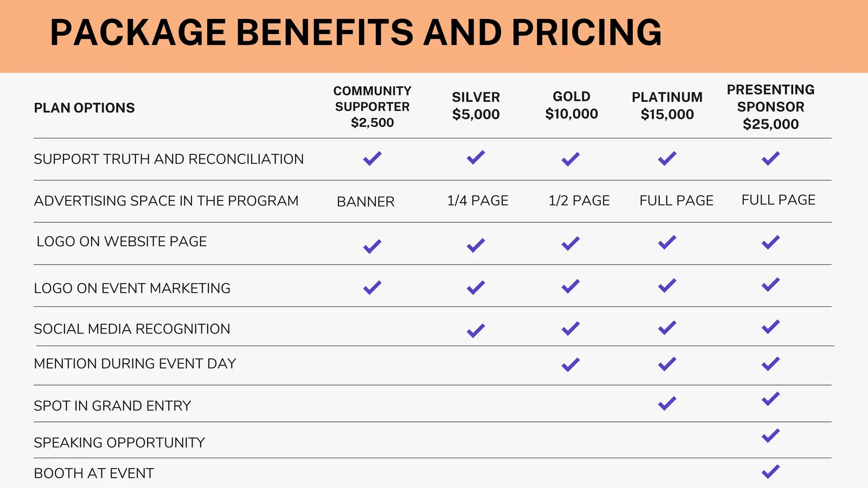Select the Gold $10,000 plan header
This screenshot has height=488, width=868.
572,105
